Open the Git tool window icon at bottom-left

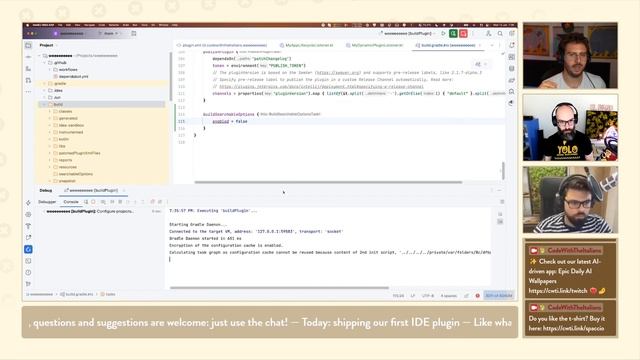(28, 284)
